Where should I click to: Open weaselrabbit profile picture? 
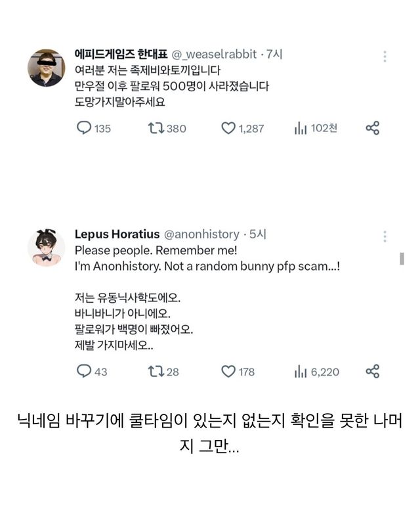click(x=46, y=68)
